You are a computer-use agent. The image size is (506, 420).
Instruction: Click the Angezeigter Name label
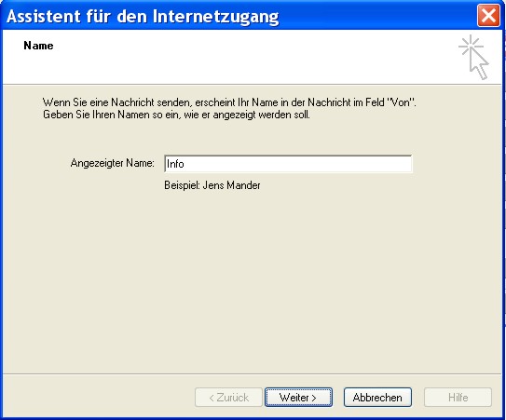click(x=113, y=163)
